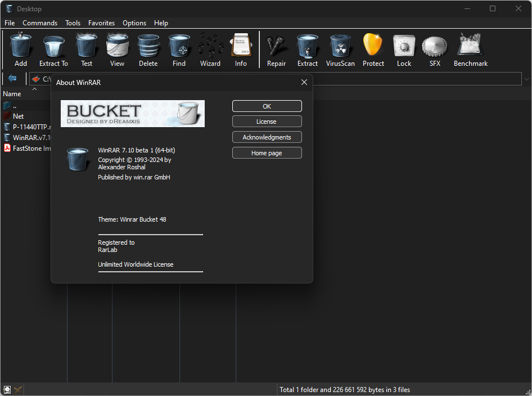Click the FastStone PDF file icon
The height and width of the screenshot is (396, 532).
click(x=7, y=148)
